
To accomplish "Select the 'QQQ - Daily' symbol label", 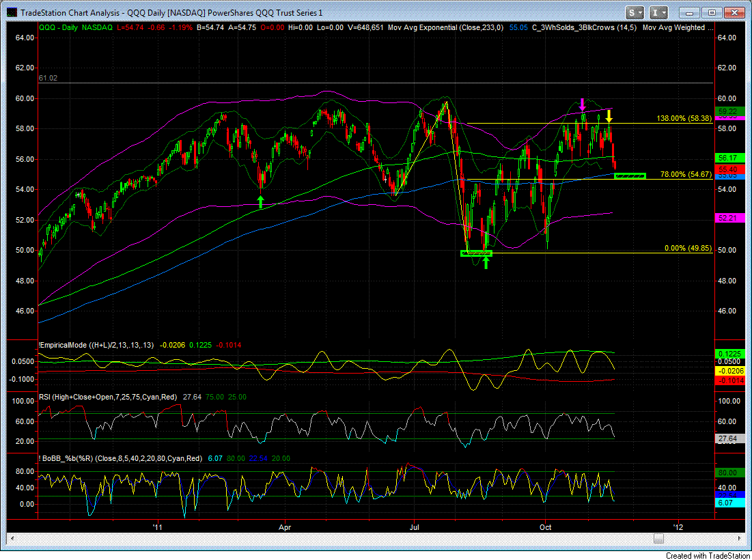I will [x=58, y=28].
